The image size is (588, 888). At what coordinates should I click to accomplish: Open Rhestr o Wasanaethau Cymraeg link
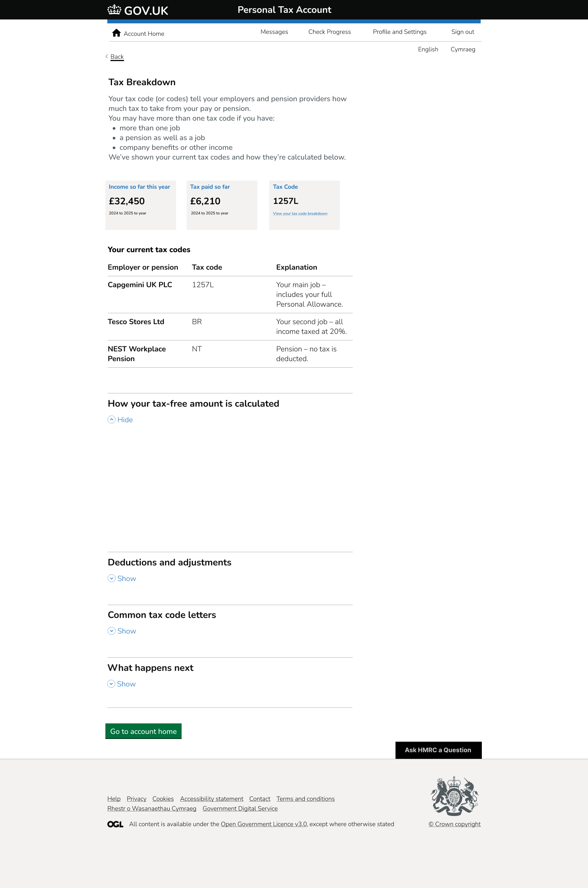coord(152,809)
